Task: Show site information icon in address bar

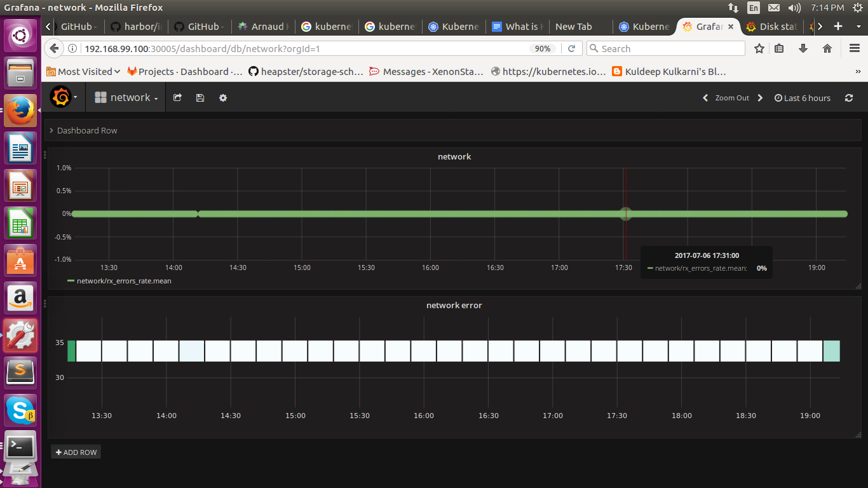Action: 72,48
